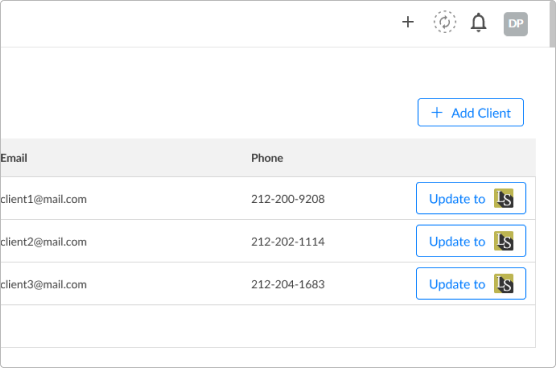Viewport: 556px width, 368px height.
Task: Click the plus sign inside Add Client
Action: [437, 113]
